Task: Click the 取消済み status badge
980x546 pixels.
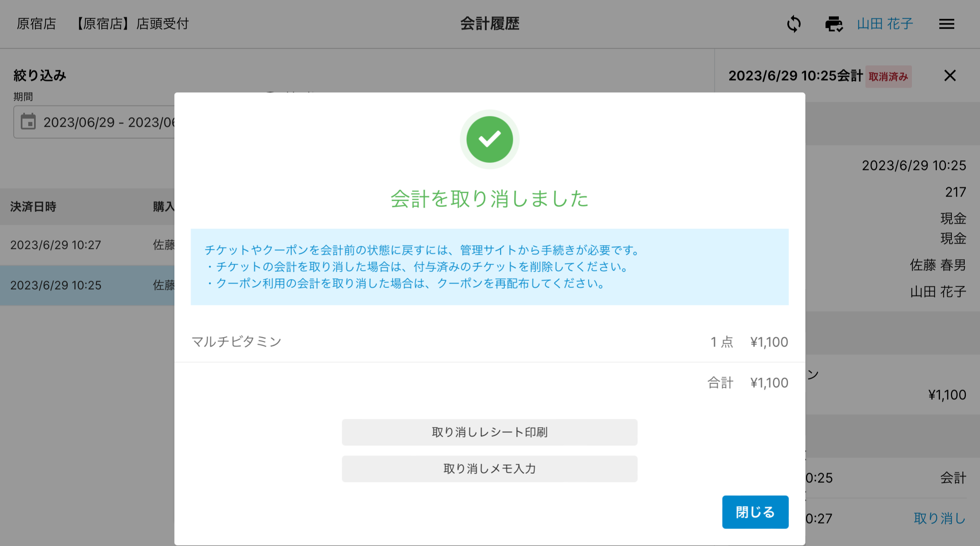Action: 888,76
